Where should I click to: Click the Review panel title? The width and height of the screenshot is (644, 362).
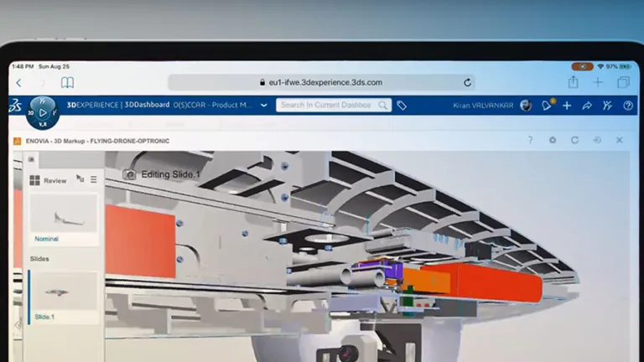pyautogui.click(x=55, y=181)
